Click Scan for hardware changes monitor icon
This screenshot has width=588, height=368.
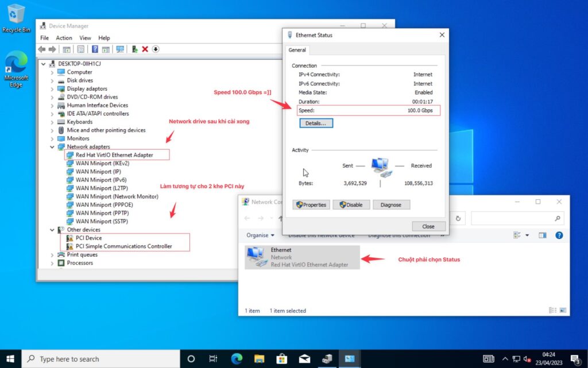click(120, 49)
